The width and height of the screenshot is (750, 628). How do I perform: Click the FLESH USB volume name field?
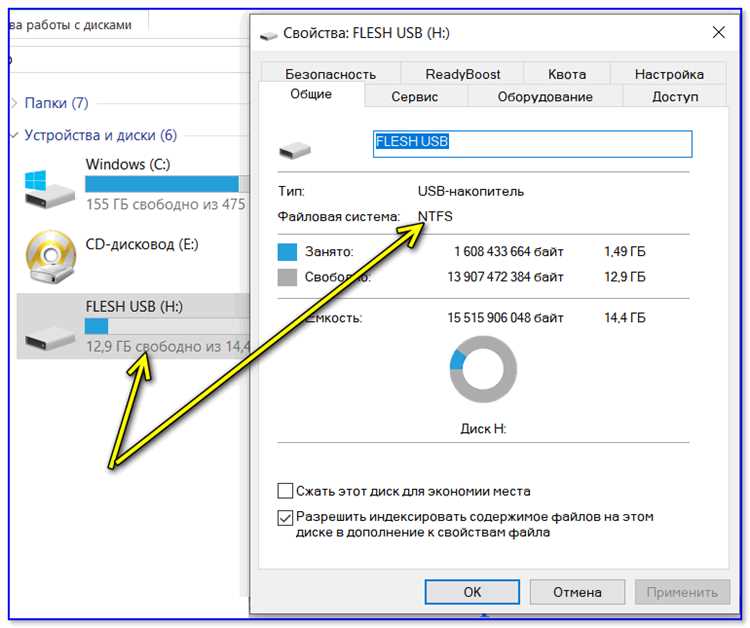click(x=532, y=144)
